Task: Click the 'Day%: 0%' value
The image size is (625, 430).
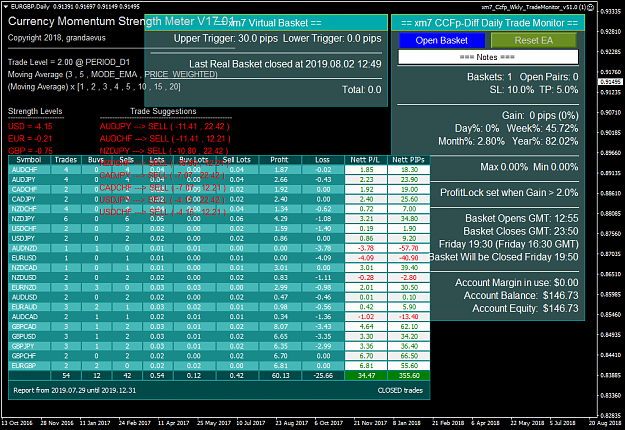Action: point(477,128)
